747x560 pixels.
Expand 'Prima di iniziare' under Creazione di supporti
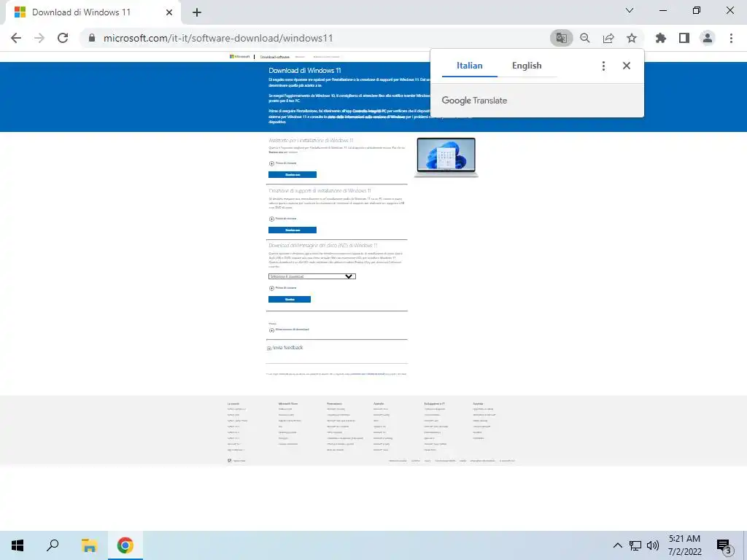(282, 219)
